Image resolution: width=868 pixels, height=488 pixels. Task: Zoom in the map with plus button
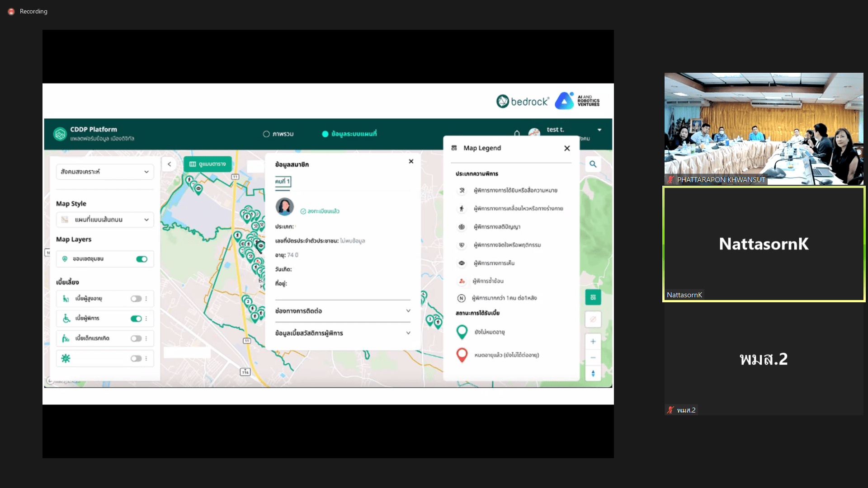(593, 342)
